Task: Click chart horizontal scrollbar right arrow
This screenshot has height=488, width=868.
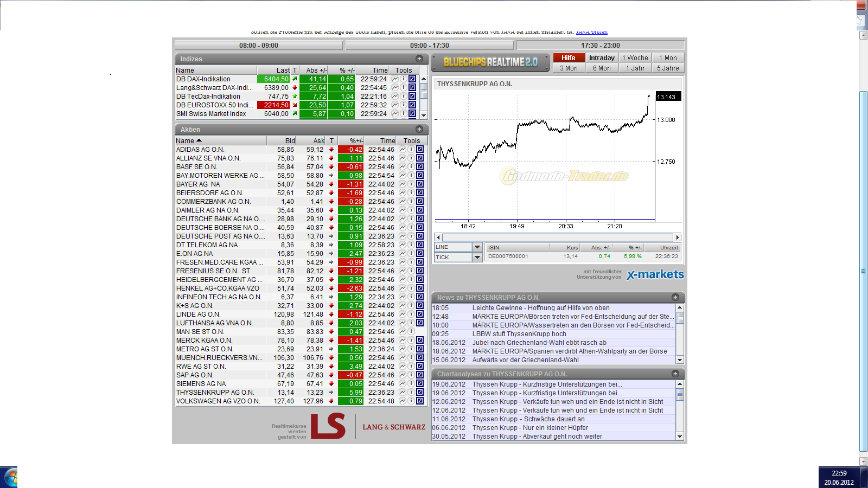Action: click(x=677, y=237)
